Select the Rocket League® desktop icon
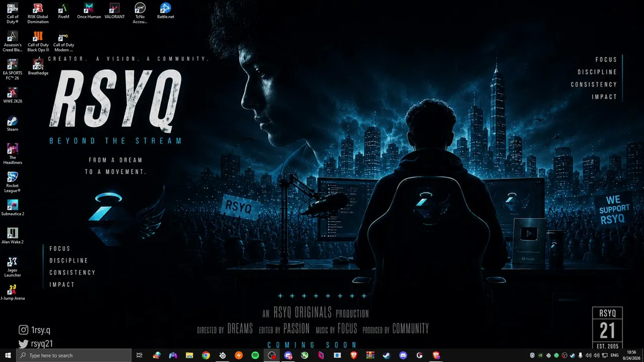 (x=13, y=183)
